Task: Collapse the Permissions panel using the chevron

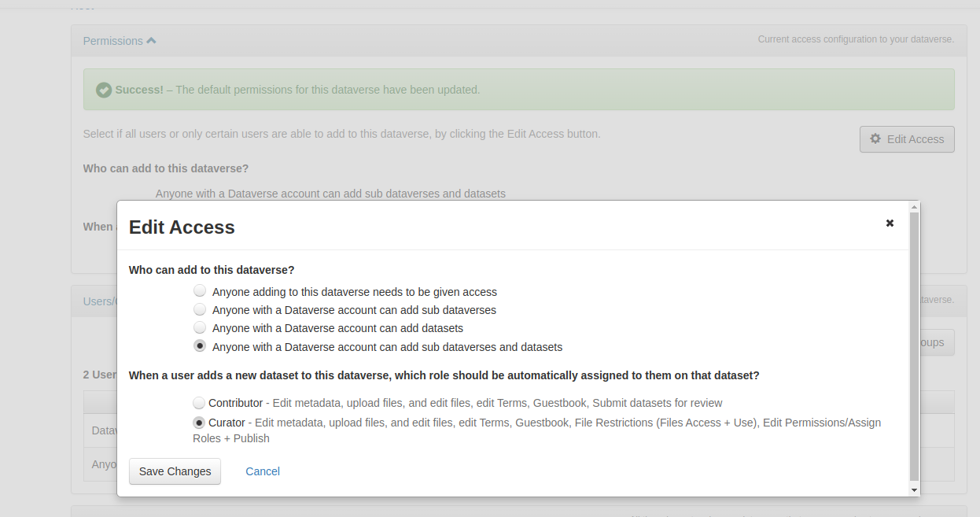Action: (x=151, y=41)
